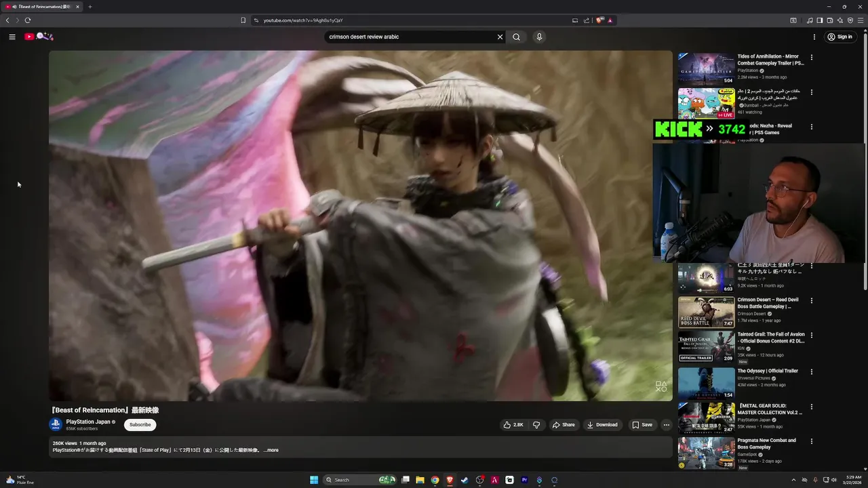This screenshot has height=488, width=868.
Task: Click the browser back arrow
Action: (7, 20)
